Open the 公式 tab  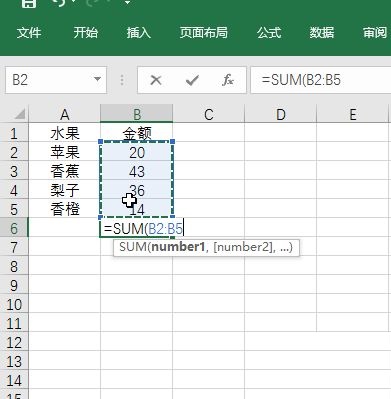click(269, 33)
